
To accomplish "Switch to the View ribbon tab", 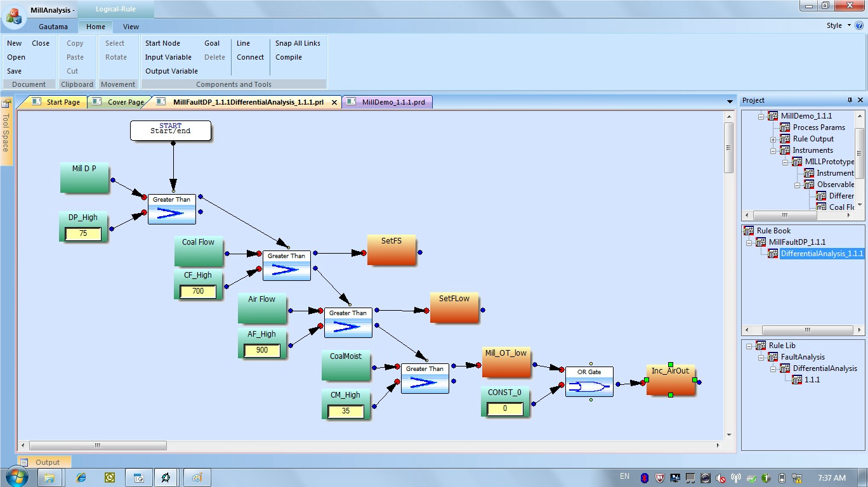I will point(131,27).
